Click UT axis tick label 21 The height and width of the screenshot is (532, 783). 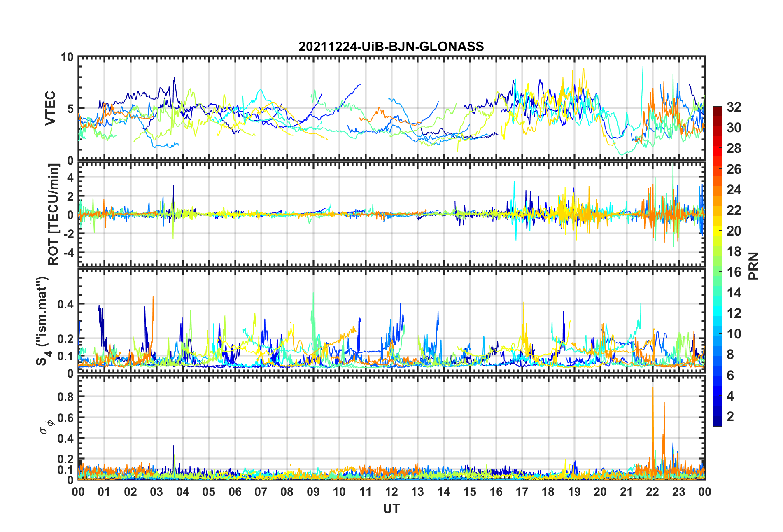click(627, 492)
